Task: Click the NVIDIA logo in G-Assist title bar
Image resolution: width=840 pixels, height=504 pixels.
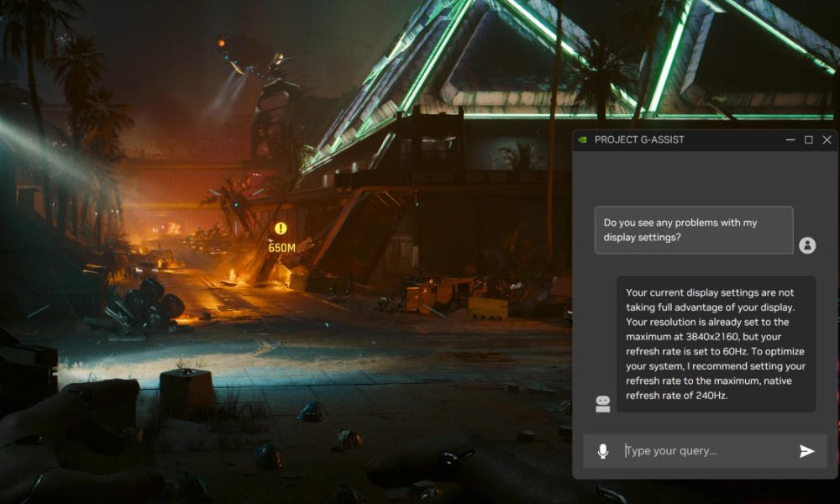Action: [582, 140]
